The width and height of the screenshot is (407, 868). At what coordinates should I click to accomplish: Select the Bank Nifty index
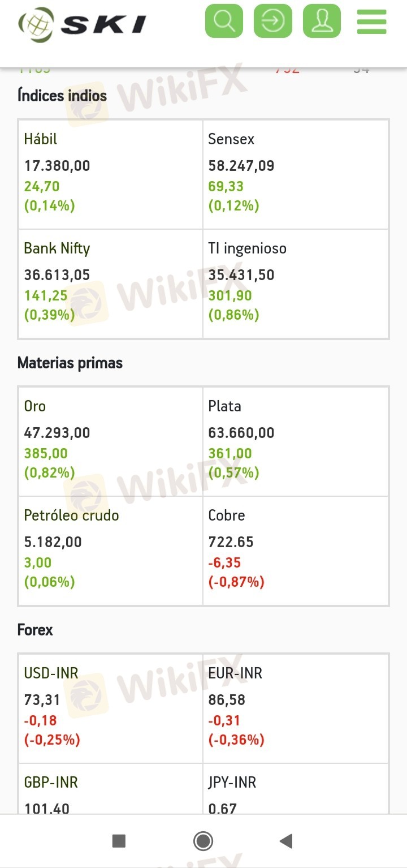(57, 248)
